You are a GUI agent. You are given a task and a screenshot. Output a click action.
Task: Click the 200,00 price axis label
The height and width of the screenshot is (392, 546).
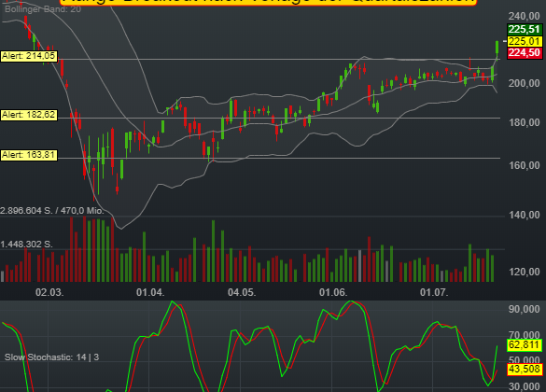(524, 83)
